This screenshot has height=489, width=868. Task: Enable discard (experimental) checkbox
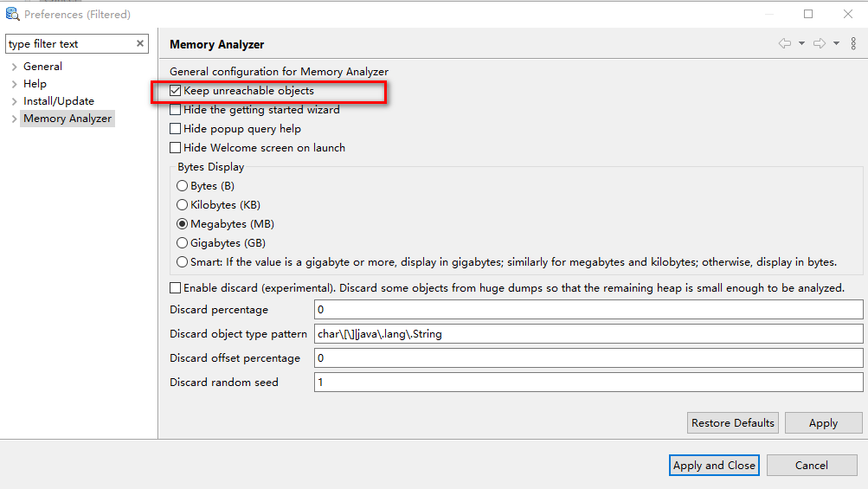[175, 287]
